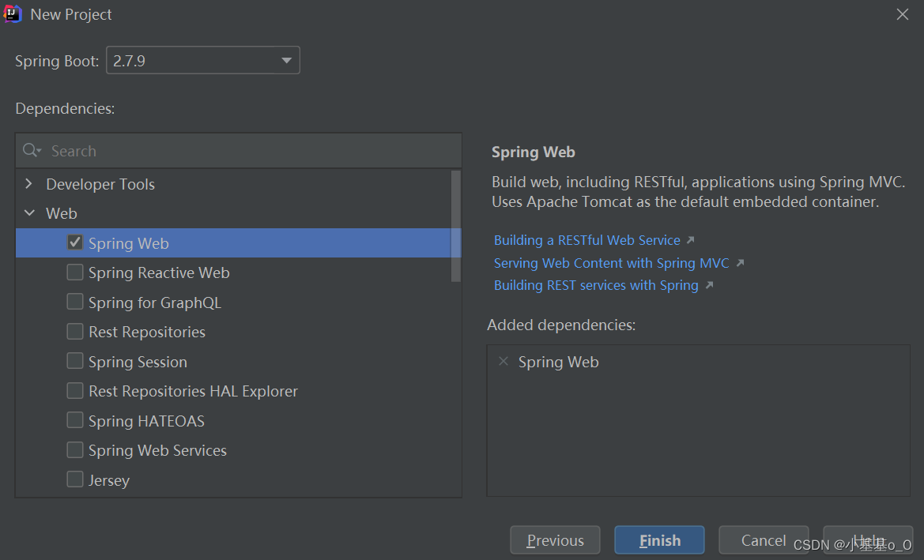Click external arrow beside REST services link

pyautogui.click(x=710, y=285)
